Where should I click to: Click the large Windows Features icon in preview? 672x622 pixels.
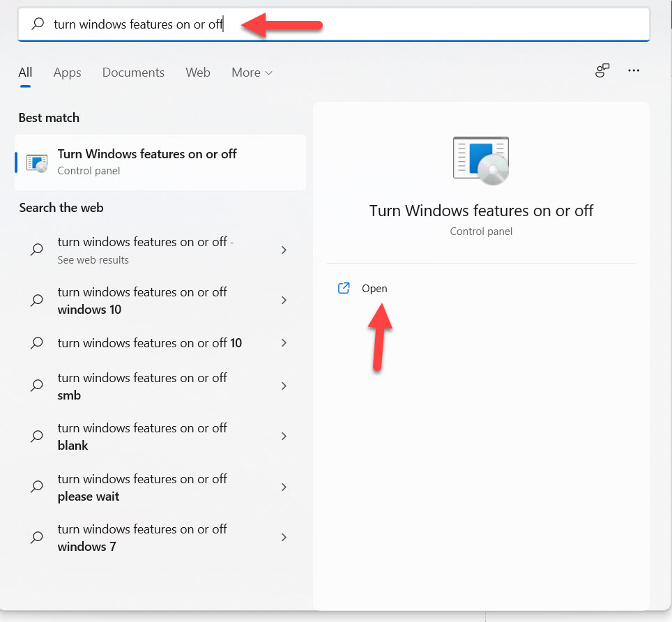pos(481,161)
